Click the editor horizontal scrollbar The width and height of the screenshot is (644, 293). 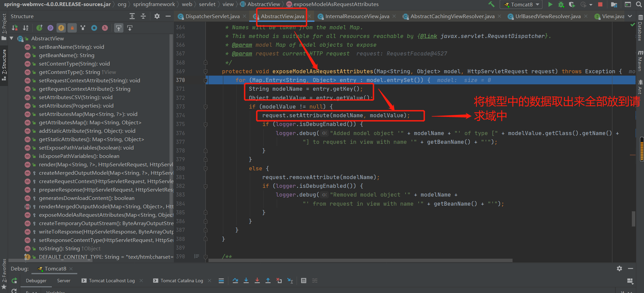(360, 260)
